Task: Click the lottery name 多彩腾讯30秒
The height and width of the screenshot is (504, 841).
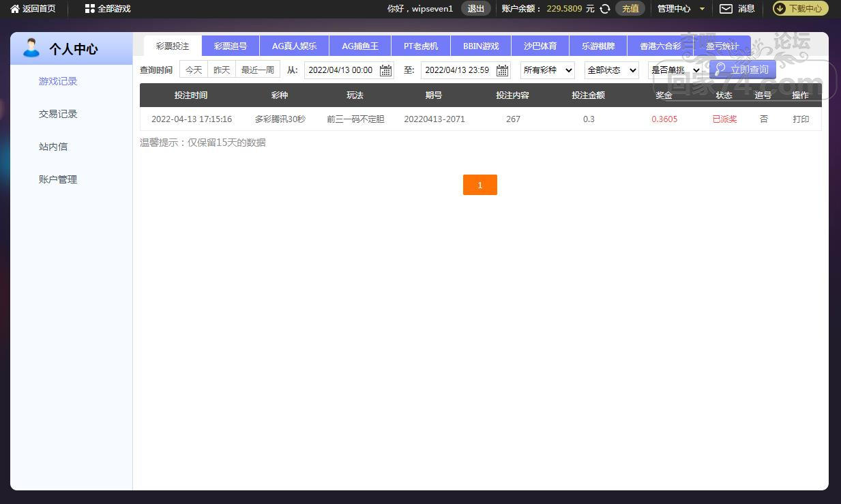Action: point(280,119)
